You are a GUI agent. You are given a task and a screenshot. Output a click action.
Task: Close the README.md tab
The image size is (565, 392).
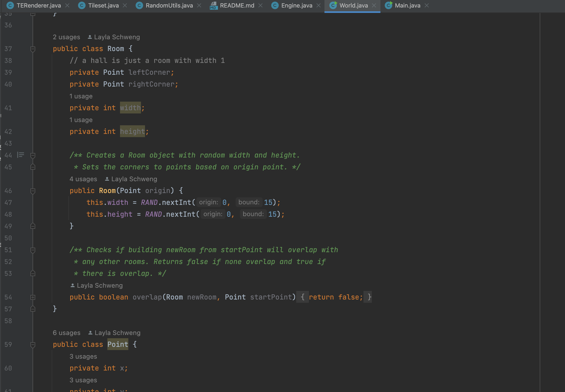[x=260, y=5]
